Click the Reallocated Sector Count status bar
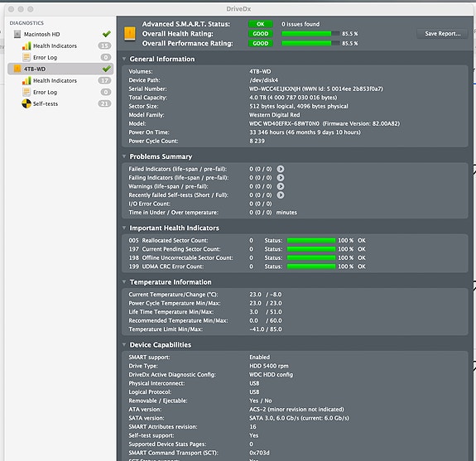 [x=311, y=240]
